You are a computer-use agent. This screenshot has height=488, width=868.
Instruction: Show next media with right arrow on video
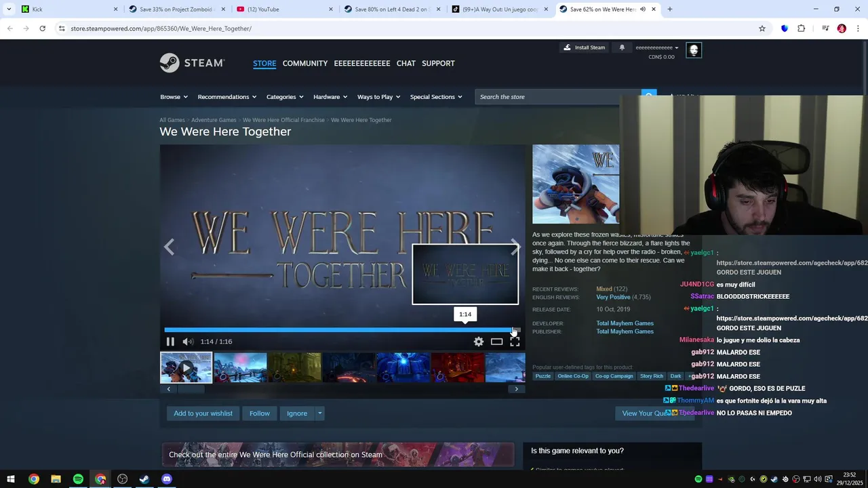515,247
